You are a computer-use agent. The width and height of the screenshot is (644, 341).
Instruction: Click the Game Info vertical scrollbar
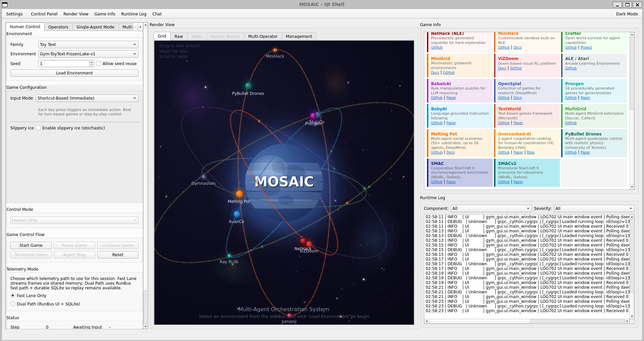pyautogui.click(x=632, y=111)
